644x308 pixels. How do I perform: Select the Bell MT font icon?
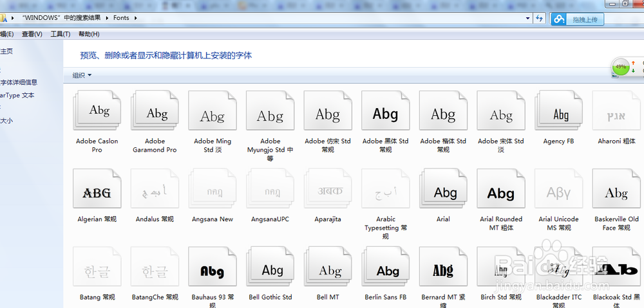(x=328, y=266)
